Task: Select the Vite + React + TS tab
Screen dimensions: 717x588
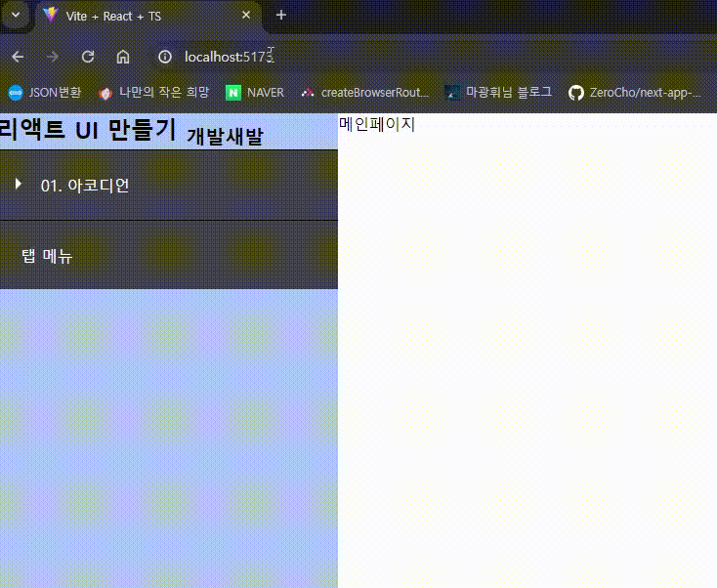Action: tap(148, 16)
